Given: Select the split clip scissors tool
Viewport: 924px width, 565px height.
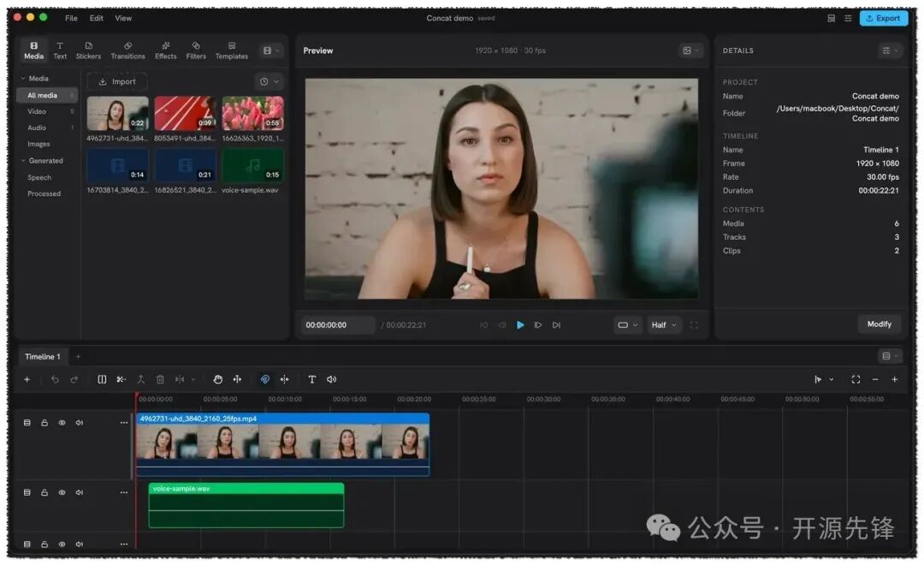Looking at the screenshot, I should [121, 379].
